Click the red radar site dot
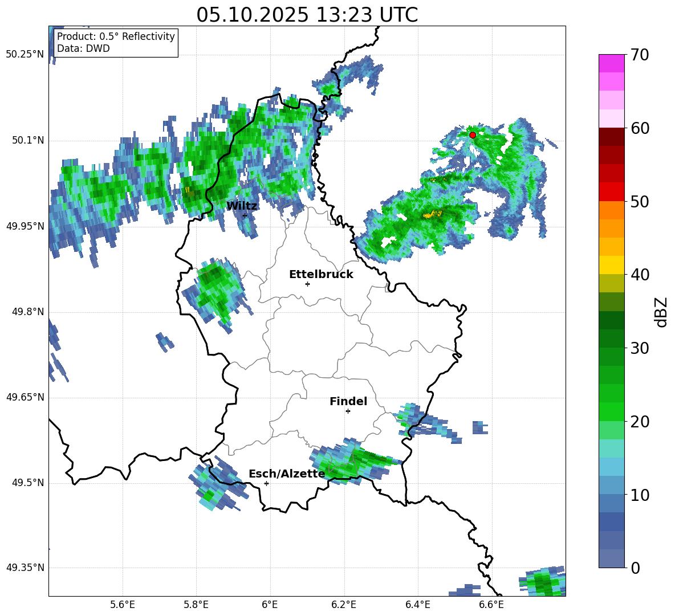The image size is (675, 616). click(x=473, y=135)
